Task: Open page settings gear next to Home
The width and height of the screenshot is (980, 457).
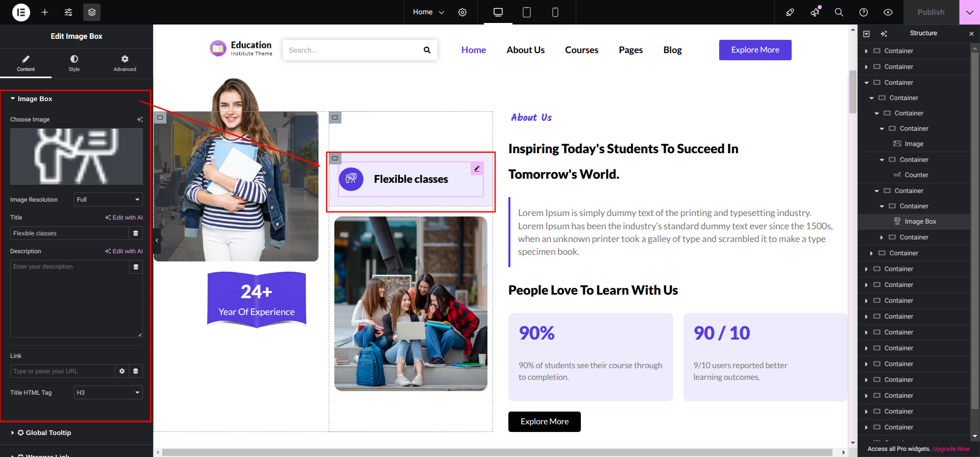Action: 462,12
